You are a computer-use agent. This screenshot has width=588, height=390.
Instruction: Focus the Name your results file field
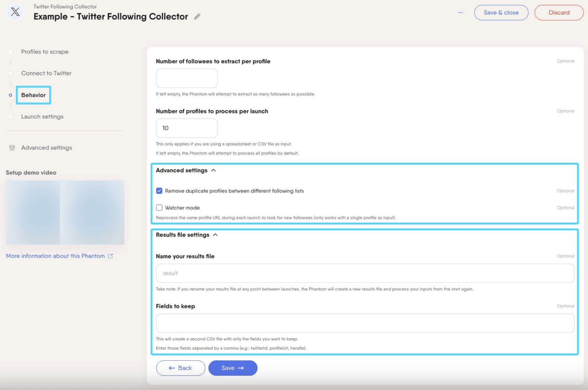pos(365,273)
